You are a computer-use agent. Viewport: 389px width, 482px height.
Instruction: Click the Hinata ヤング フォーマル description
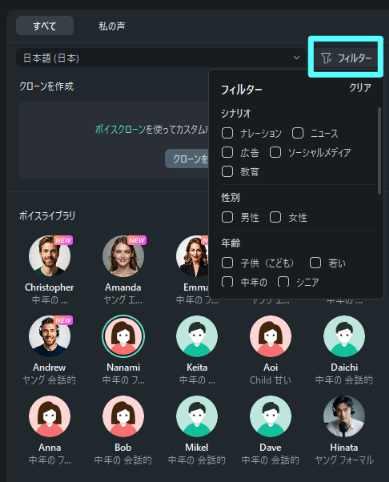tap(344, 460)
